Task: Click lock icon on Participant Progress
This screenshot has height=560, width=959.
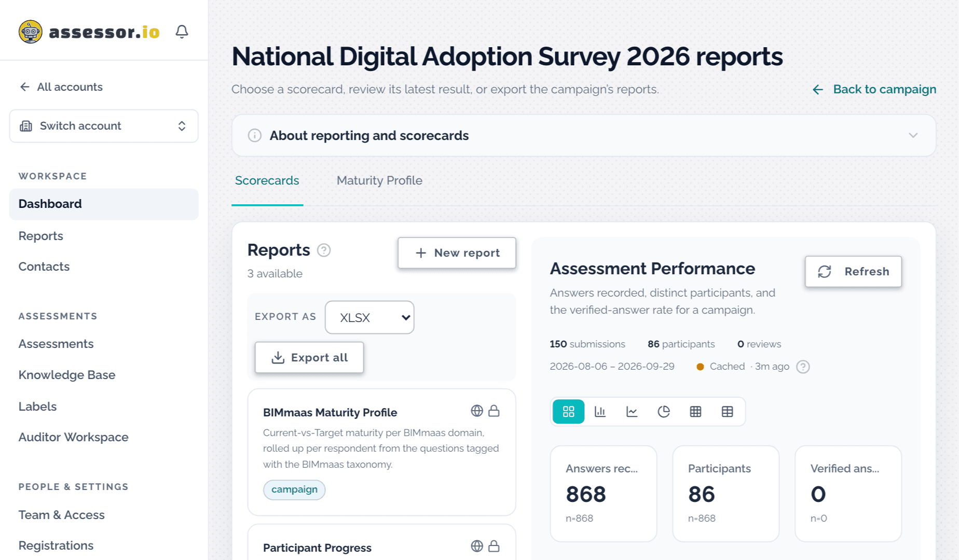Action: click(494, 546)
